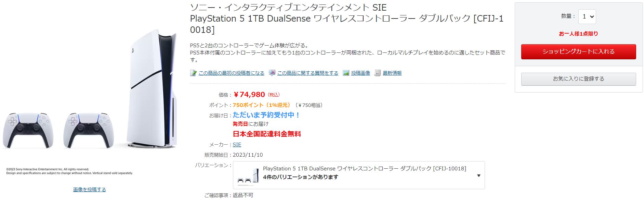The height and width of the screenshot is (205, 644).
Task: Click the 4件のバリエーションがあります text
Action: point(300,177)
